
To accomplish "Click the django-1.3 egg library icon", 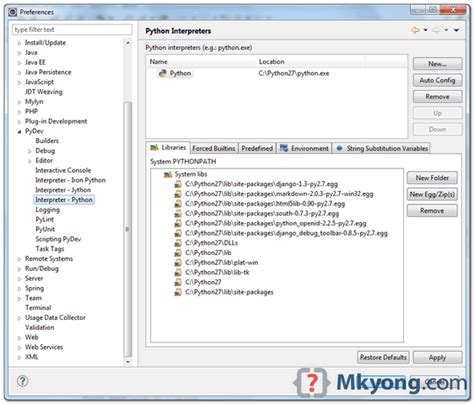I will point(178,184).
